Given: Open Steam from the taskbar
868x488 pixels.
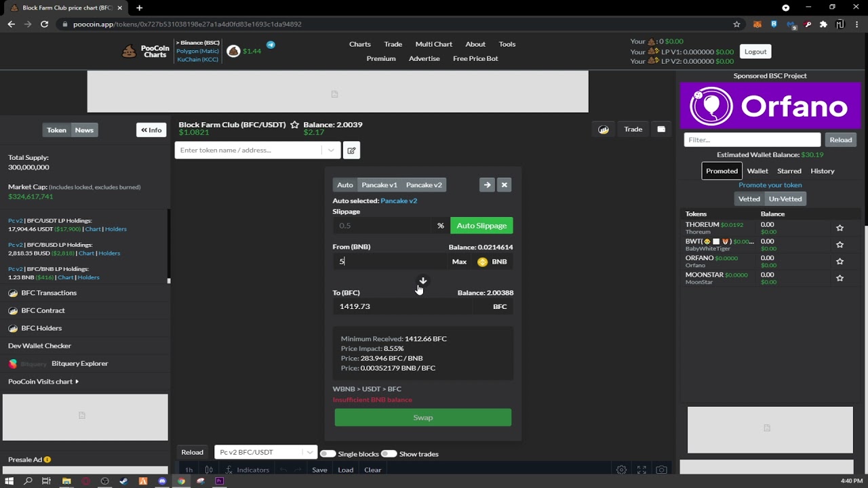Looking at the screenshot, I should [123, 481].
